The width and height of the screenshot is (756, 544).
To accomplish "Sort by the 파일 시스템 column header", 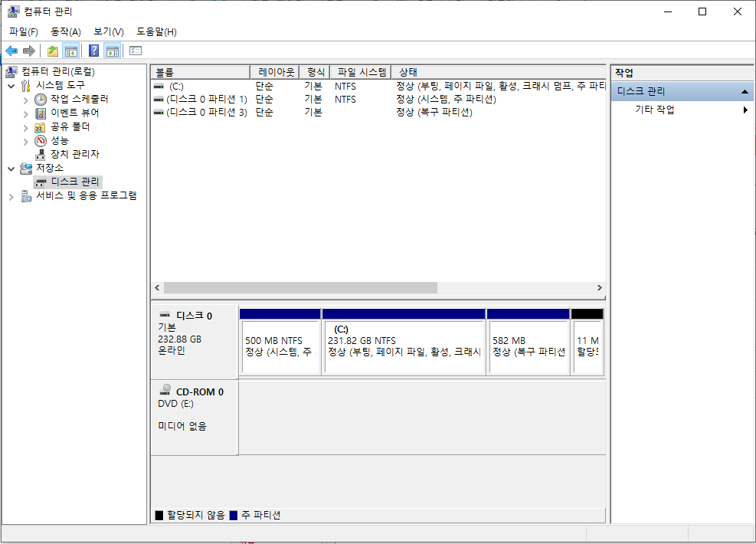I will tap(361, 72).
